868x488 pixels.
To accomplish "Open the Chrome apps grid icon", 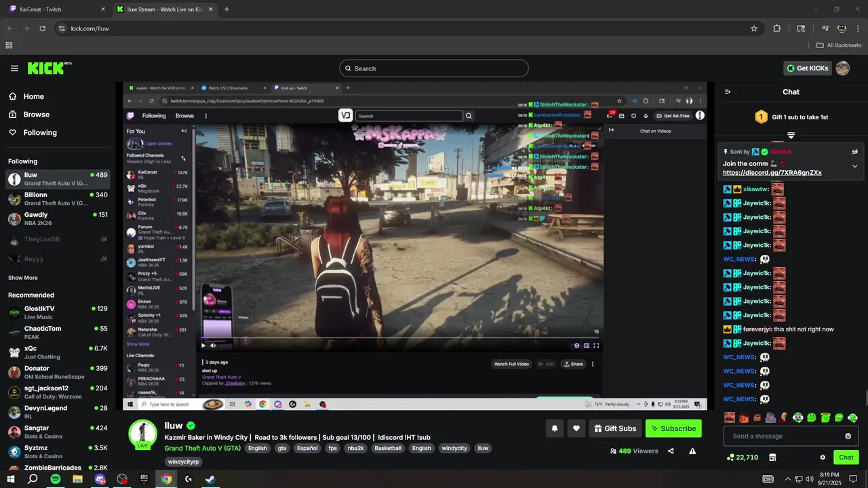I will [9, 45].
